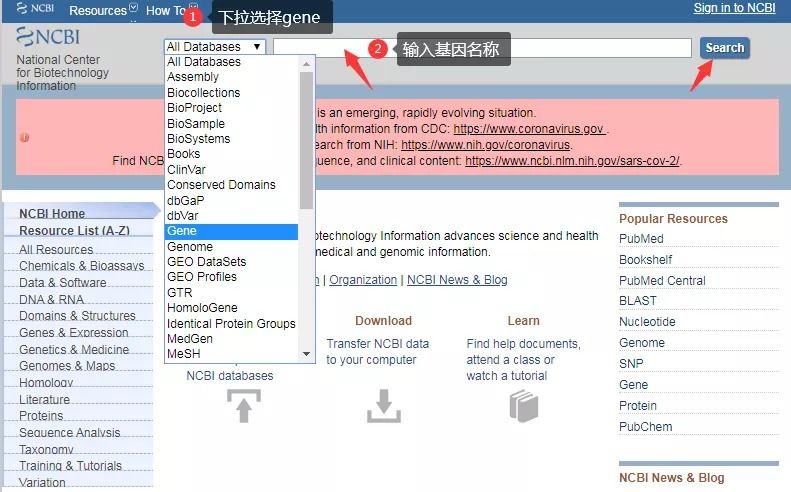Image resolution: width=791 pixels, height=492 pixels.
Task: Open PubMed in Popular Resources
Action: [x=641, y=239]
